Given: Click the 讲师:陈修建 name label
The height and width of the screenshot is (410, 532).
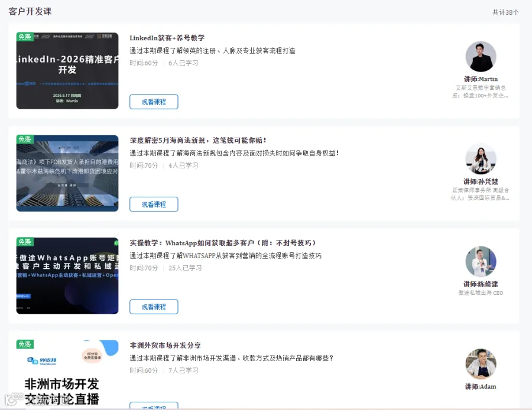Looking at the screenshot, I should [481, 284].
